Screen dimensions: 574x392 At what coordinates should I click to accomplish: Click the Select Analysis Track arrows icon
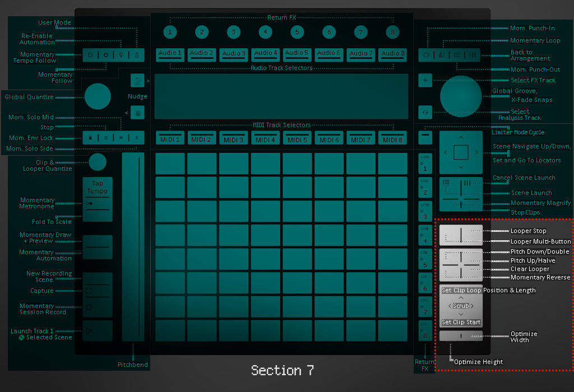[x=425, y=111]
